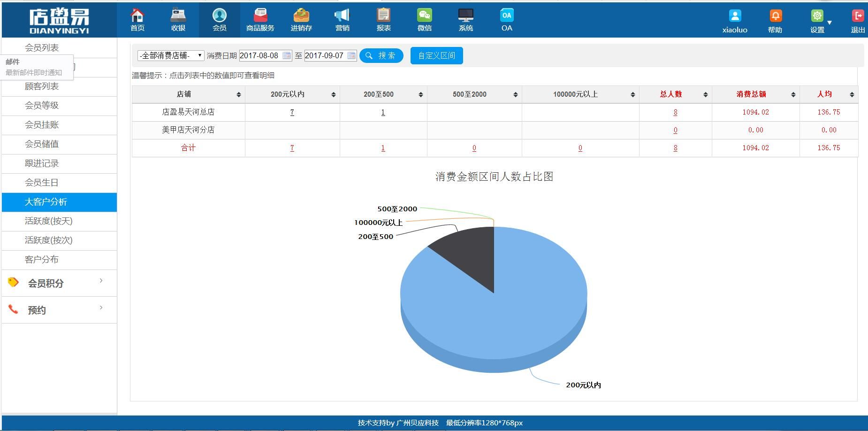Screen dimensions: 868x431
Task: Open 会员列表 in the sidebar
Action: pos(42,48)
